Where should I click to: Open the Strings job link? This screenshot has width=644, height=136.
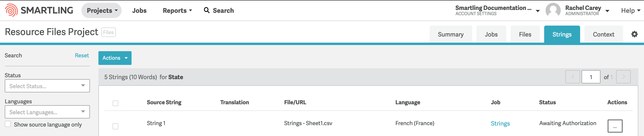[x=500, y=123]
